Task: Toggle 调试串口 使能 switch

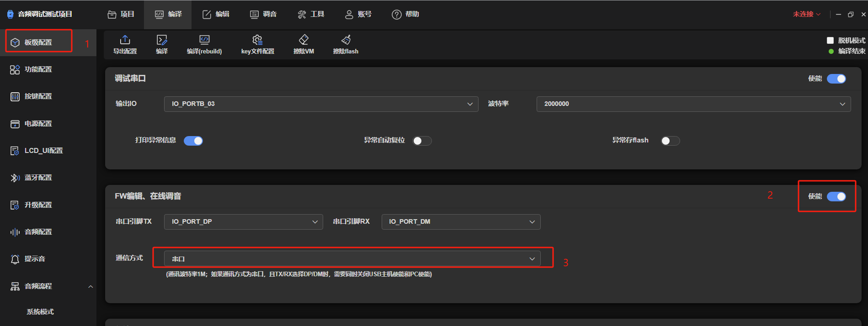Action: 836,79
